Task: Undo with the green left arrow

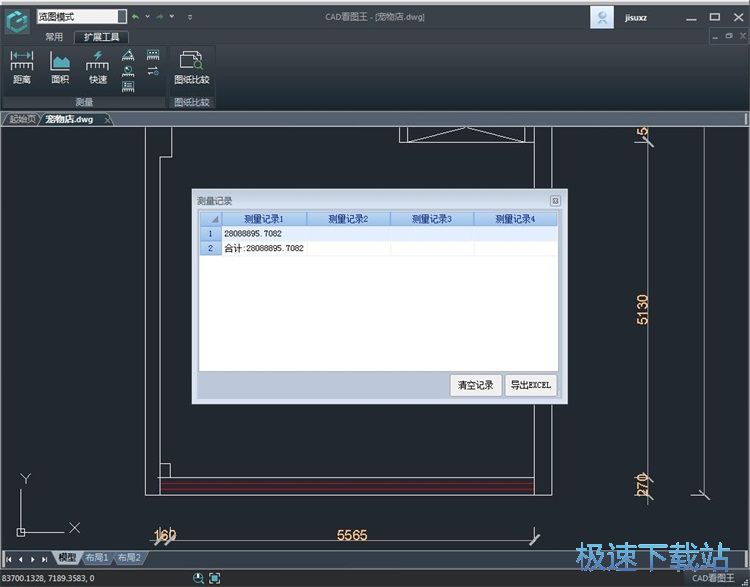Action: [x=135, y=17]
